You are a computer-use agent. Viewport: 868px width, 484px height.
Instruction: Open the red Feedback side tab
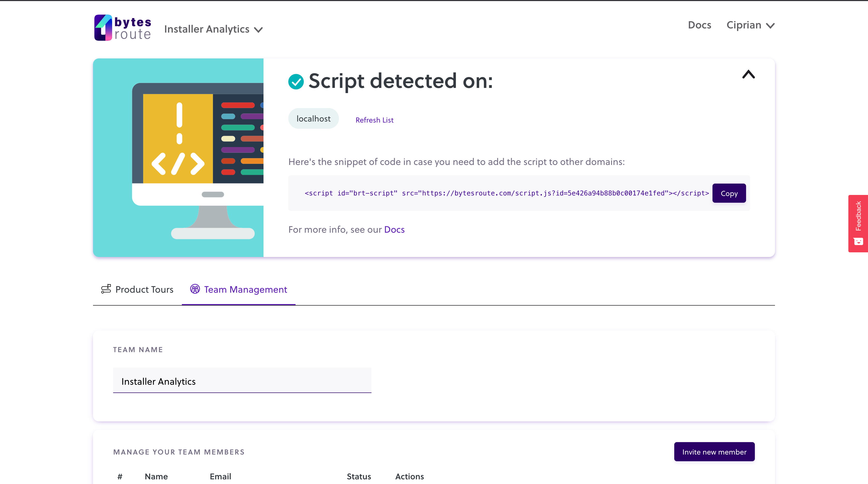point(858,216)
